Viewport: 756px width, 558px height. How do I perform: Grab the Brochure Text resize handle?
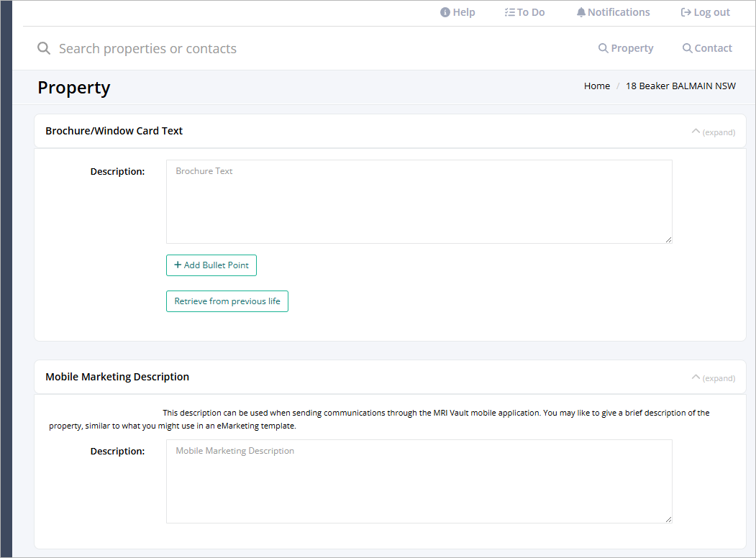click(x=668, y=239)
